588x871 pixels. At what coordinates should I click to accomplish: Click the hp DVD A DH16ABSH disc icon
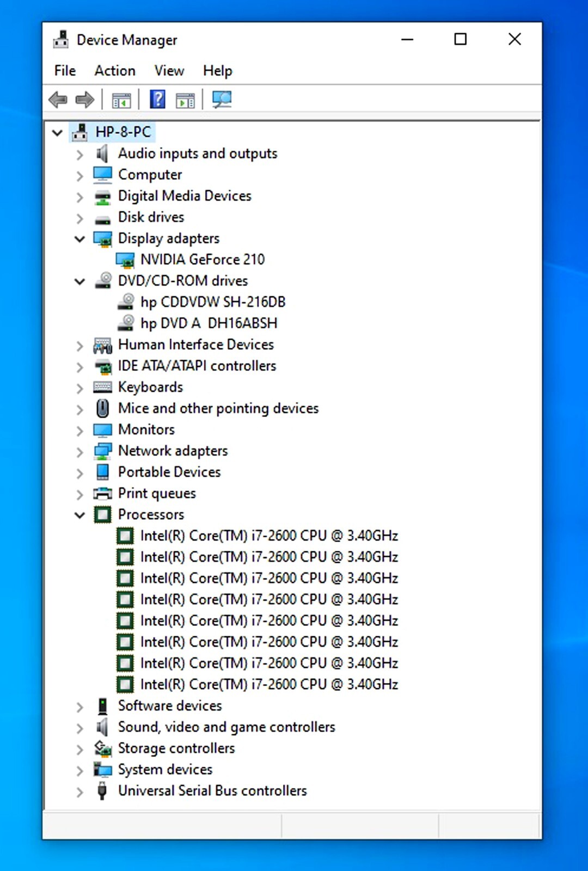[x=126, y=323]
